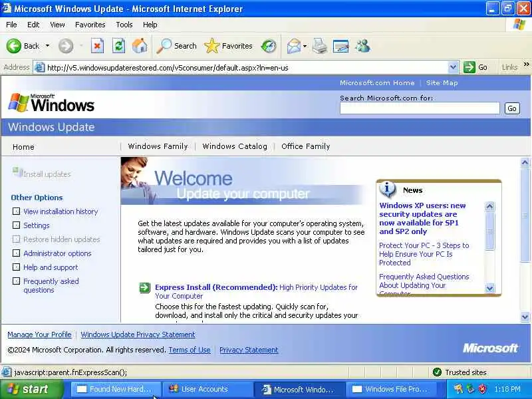Open the Favorites menu
The width and height of the screenshot is (532, 399).
[90, 25]
